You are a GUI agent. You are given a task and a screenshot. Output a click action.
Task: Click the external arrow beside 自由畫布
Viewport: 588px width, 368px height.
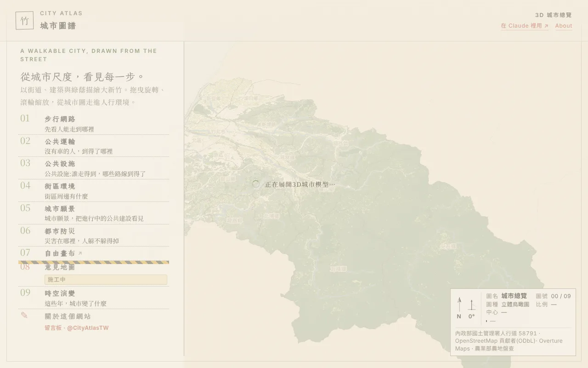pyautogui.click(x=80, y=253)
